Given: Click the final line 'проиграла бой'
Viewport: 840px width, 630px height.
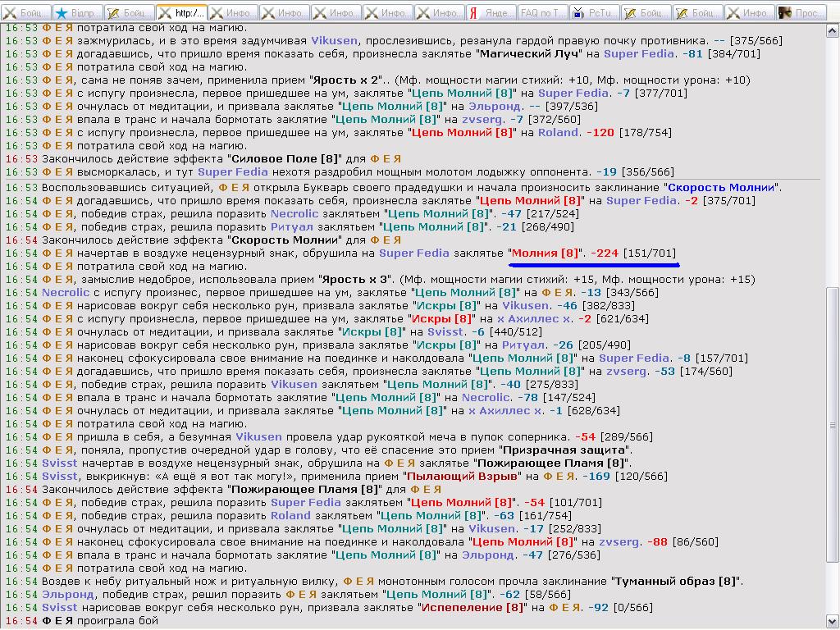Looking at the screenshot, I should pos(117,620).
